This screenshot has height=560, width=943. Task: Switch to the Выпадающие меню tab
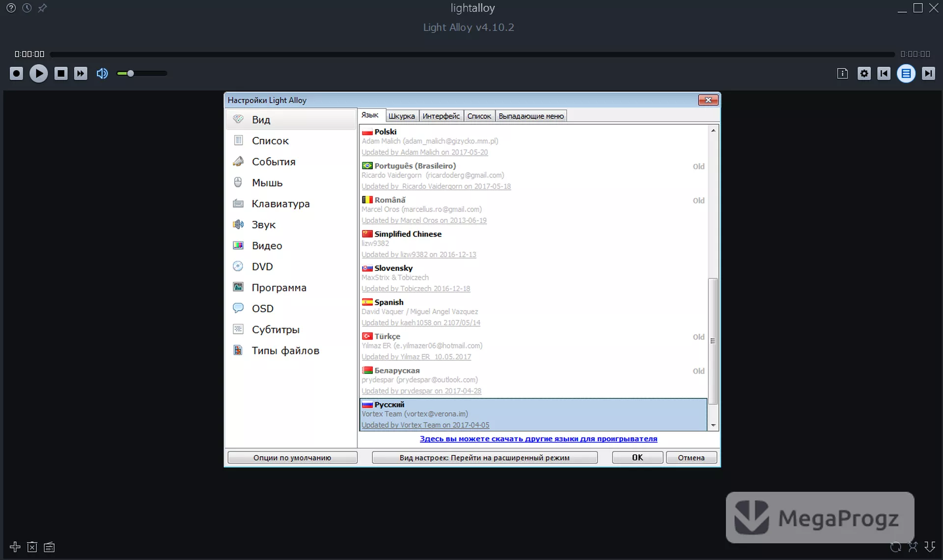pyautogui.click(x=531, y=116)
